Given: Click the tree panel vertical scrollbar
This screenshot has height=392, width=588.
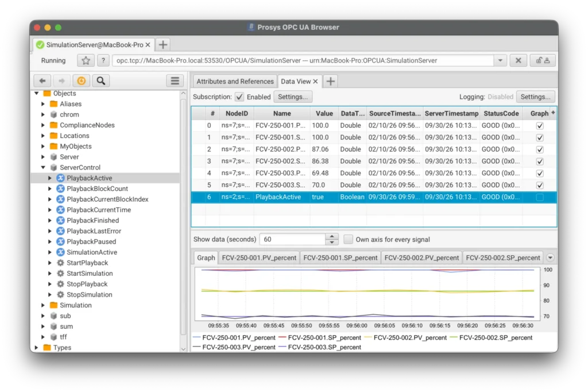Looking at the screenshot, I should coord(183,218).
